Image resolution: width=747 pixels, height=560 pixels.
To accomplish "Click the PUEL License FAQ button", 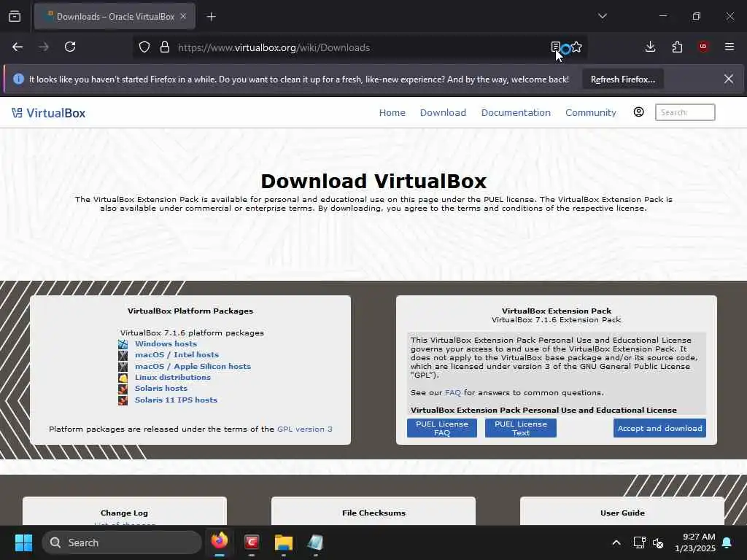I will (442, 428).
